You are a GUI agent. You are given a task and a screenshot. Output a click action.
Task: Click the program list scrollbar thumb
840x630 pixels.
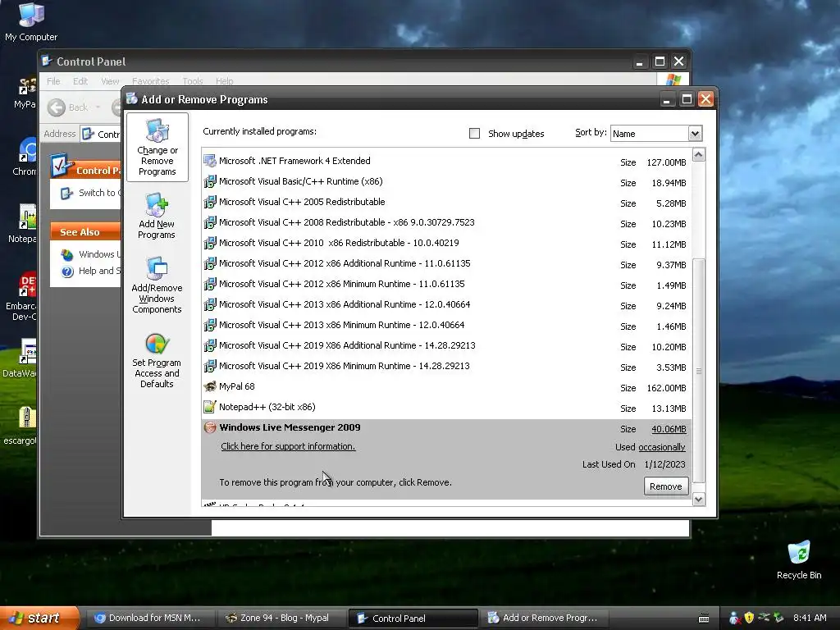pos(699,371)
